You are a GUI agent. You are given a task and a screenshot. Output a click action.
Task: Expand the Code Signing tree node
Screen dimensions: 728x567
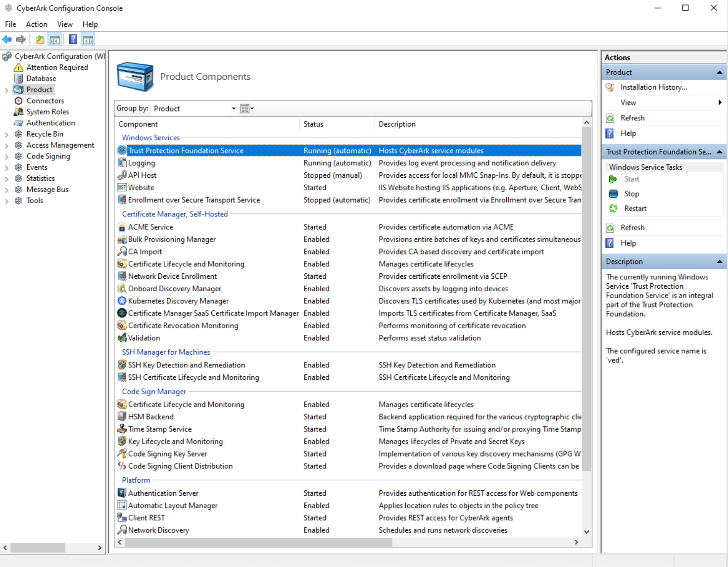(x=6, y=156)
